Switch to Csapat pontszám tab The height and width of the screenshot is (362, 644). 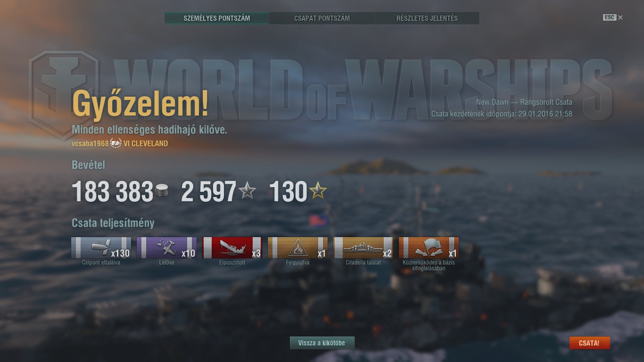tap(322, 18)
